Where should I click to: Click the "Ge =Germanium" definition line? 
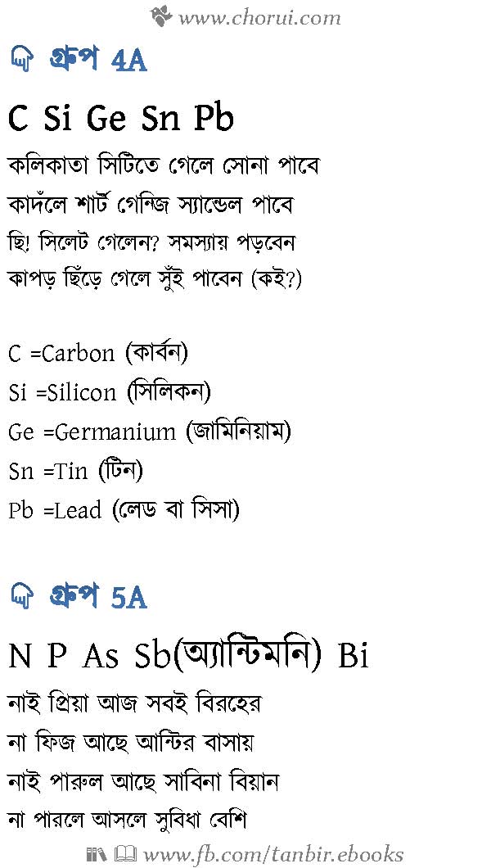point(150,432)
